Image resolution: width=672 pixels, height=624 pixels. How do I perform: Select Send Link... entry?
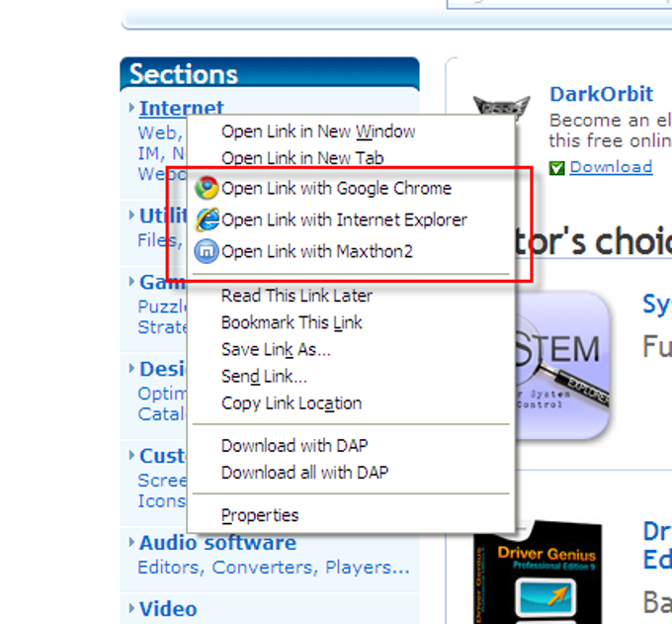(351, 377)
